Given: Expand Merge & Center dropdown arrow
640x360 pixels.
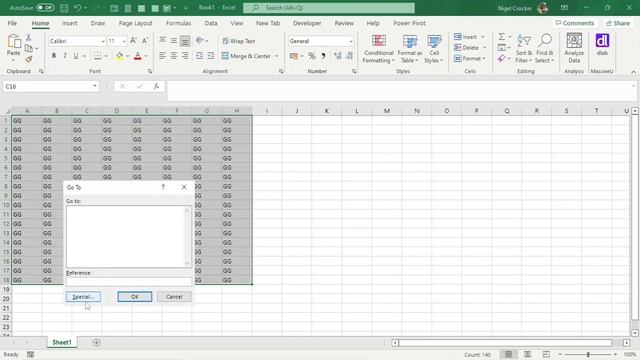Looking at the screenshot, I should (277, 56).
